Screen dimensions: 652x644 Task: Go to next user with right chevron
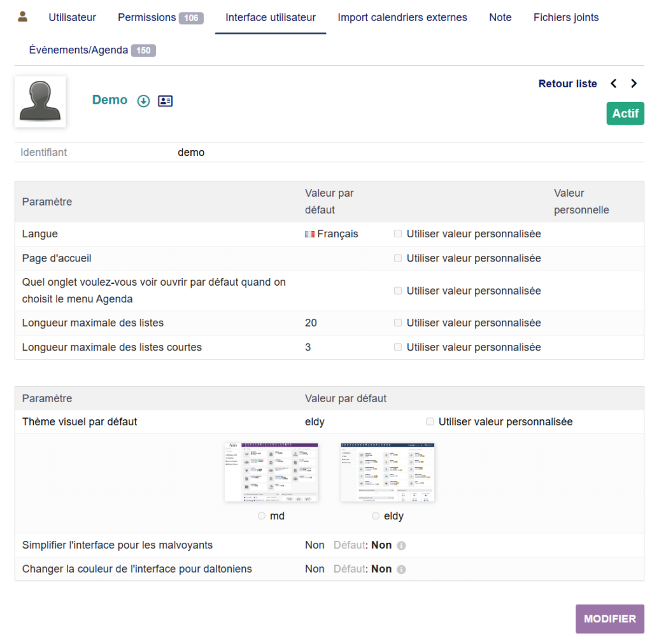coord(634,83)
